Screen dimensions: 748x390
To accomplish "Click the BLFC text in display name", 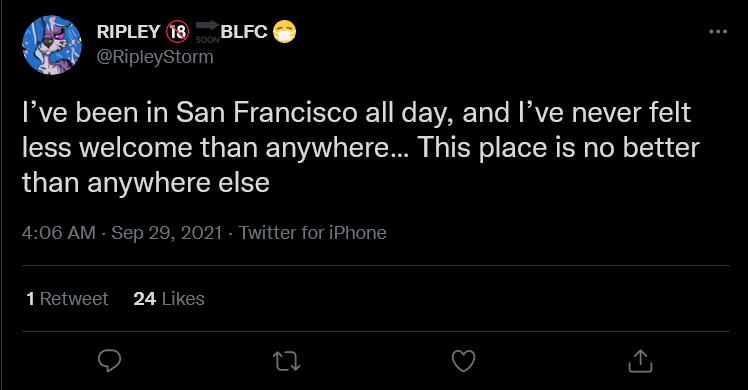I will coord(244,32).
